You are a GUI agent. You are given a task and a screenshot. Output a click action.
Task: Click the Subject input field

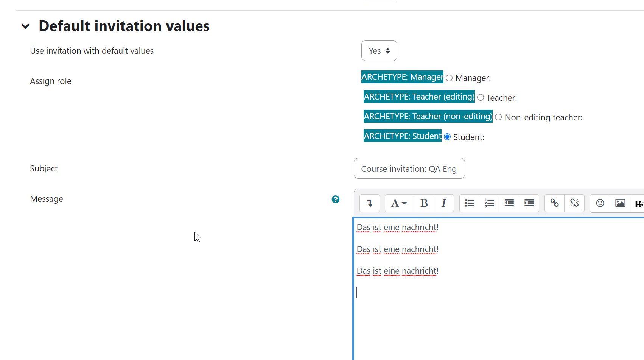pos(409,168)
